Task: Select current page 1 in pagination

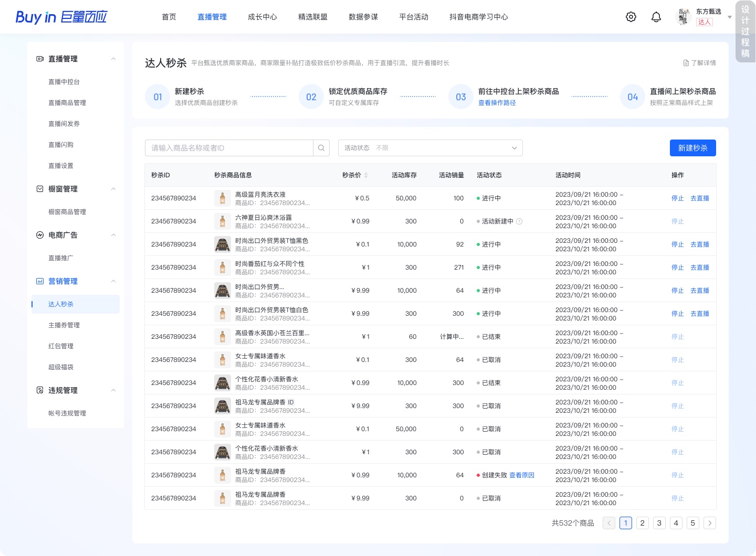Action: click(x=626, y=523)
